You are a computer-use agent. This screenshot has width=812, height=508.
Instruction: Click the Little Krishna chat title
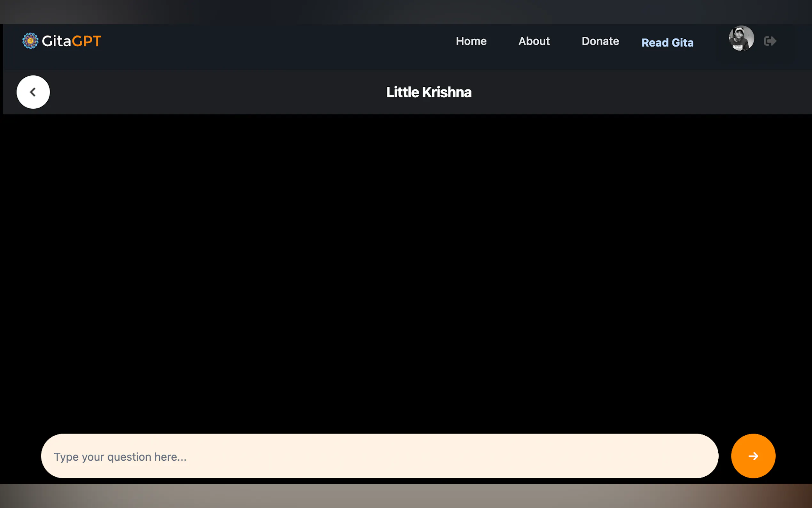(x=429, y=92)
